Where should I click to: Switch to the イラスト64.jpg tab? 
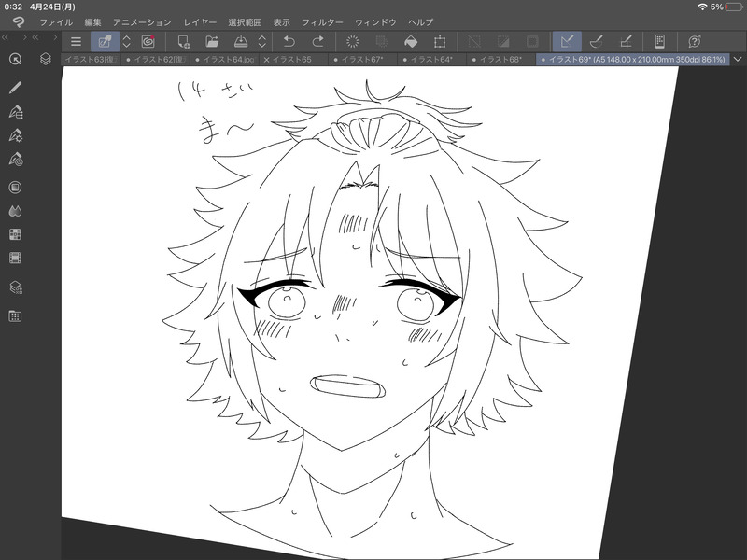coord(224,60)
